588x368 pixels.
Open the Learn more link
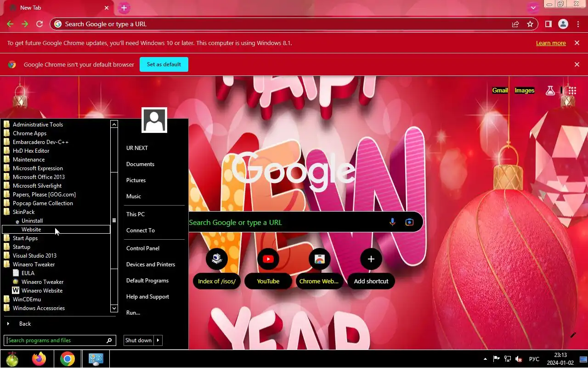551,43
